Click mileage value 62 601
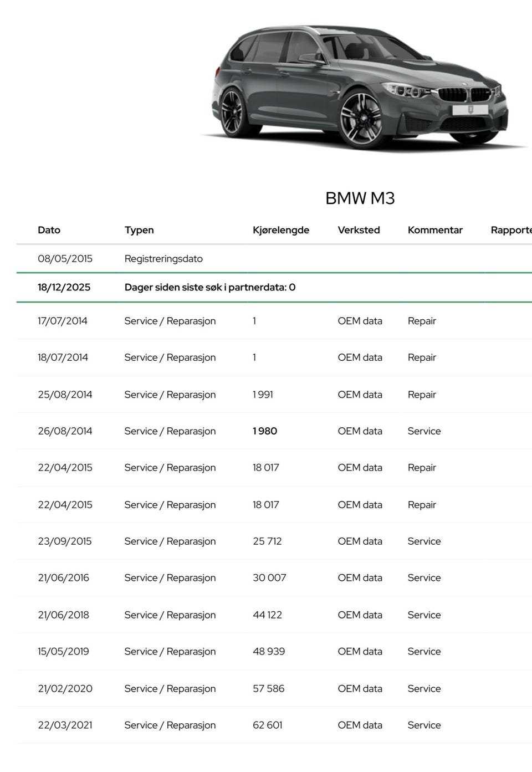Viewport: 532px width, 772px height. point(268,725)
